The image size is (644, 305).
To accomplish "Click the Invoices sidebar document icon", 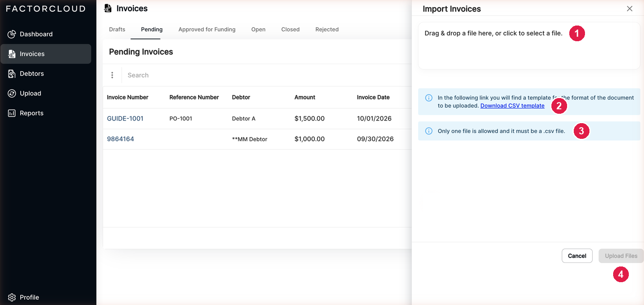I will coord(12,54).
